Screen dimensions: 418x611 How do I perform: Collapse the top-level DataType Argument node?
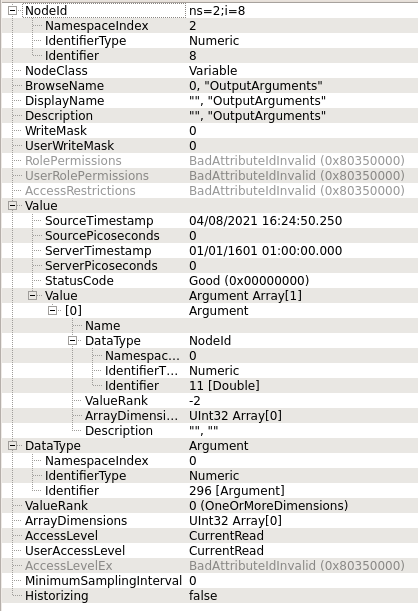[12, 445]
